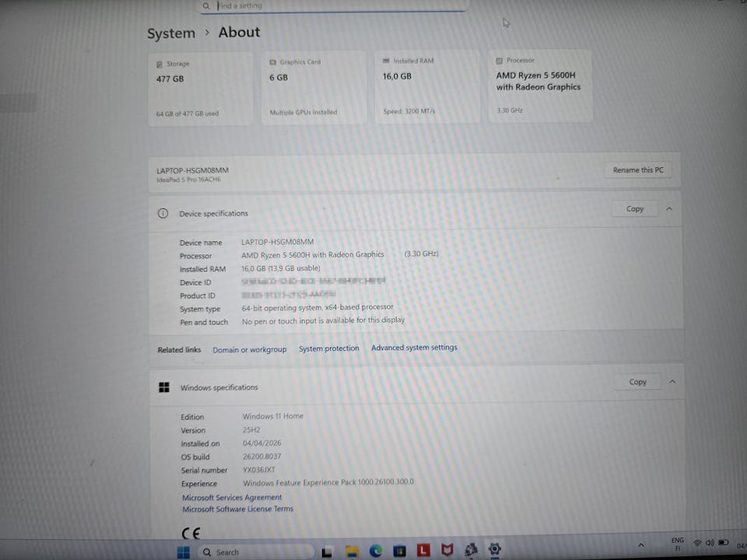Open the volume speaker icon in system tray

[x=710, y=543]
